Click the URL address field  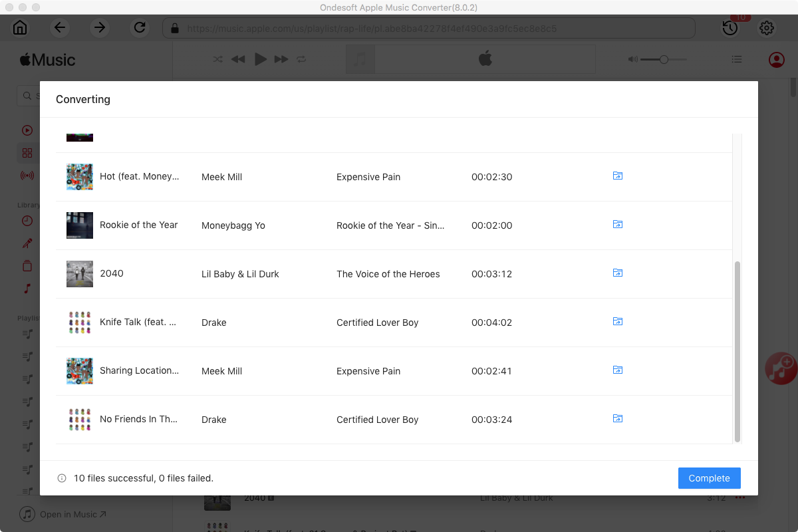[429, 29]
